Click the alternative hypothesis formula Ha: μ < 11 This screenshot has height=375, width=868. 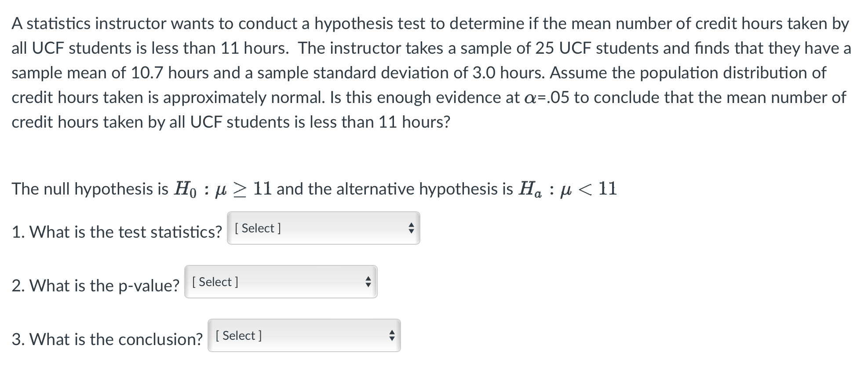tap(568, 189)
